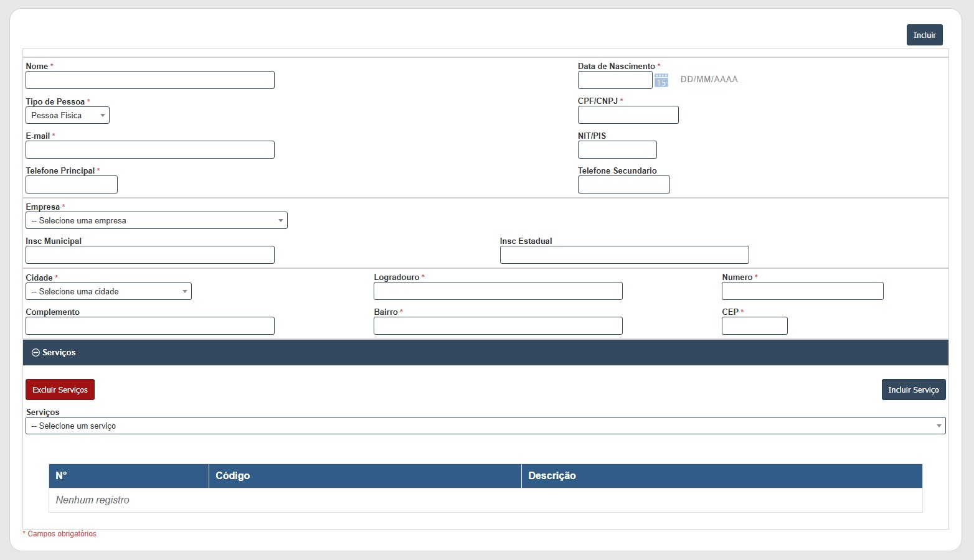The image size is (974, 560).
Task: Focus the Telefone Principal field
Action: (72, 184)
